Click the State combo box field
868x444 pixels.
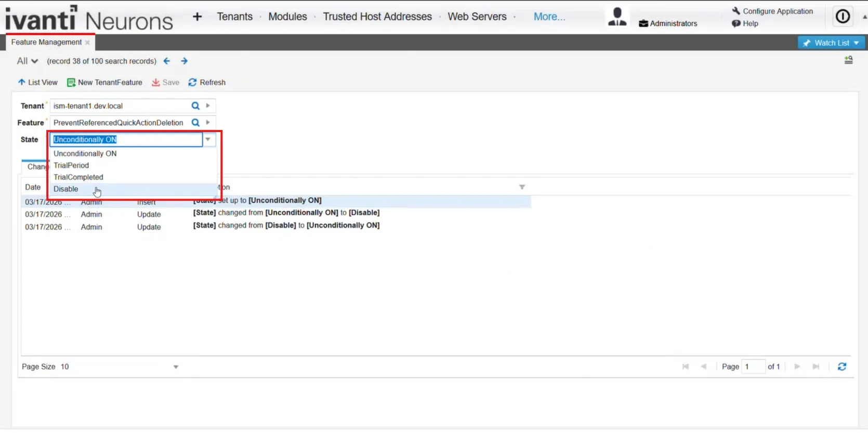coord(126,139)
